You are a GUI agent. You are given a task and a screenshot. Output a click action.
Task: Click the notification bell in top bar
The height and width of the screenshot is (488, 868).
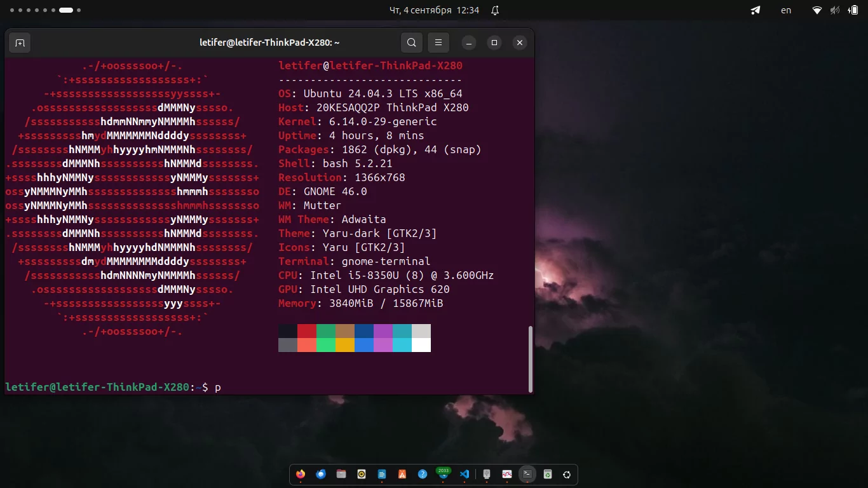click(x=496, y=10)
